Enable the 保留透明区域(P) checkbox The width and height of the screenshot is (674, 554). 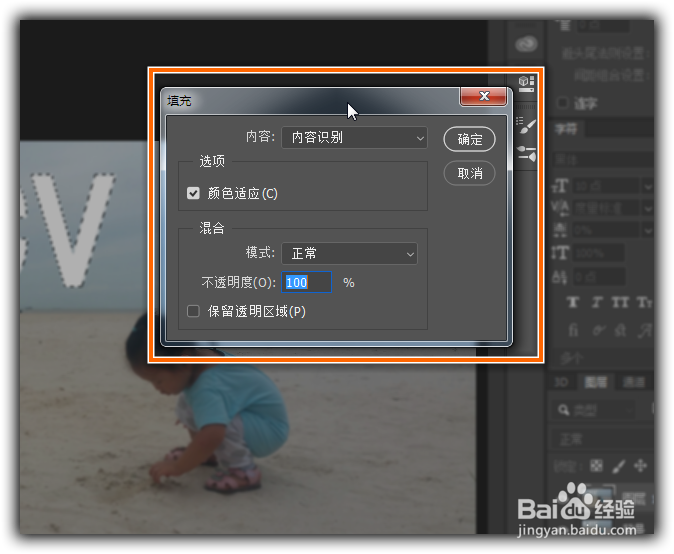193,311
